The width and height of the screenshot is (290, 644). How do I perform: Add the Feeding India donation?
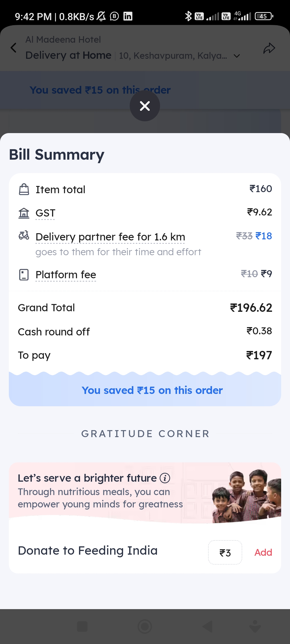[x=263, y=552]
